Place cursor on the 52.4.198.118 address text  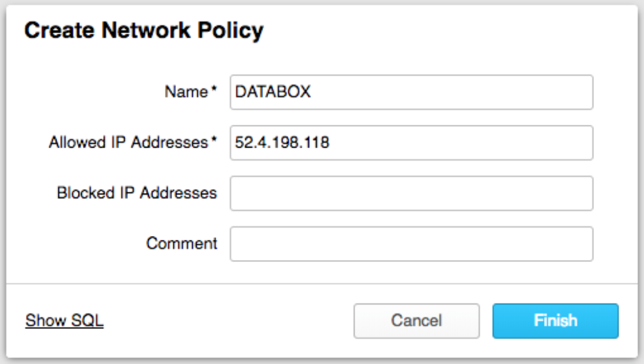tap(282, 143)
